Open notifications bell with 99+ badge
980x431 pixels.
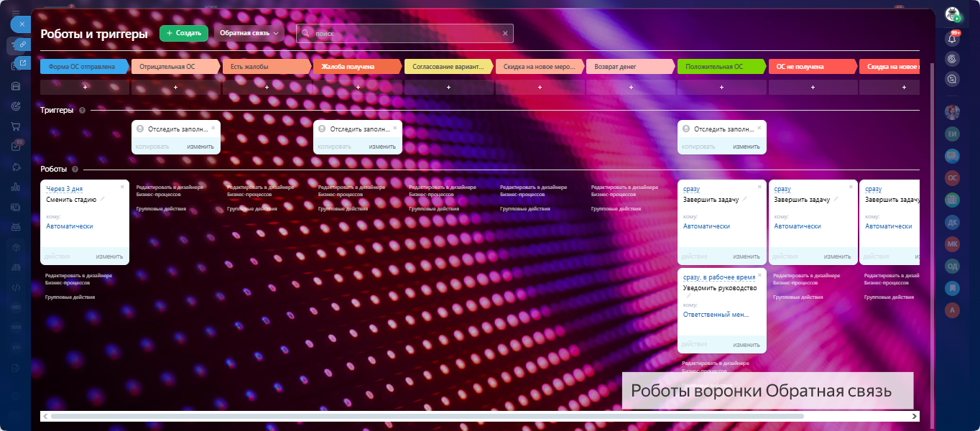tap(953, 39)
